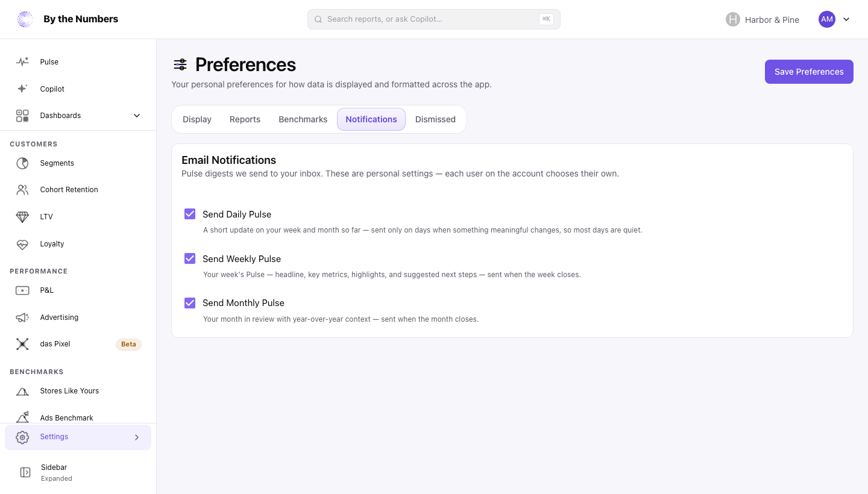The width and height of the screenshot is (868, 494).
Task: Open the Dismissed tab
Action: [435, 119]
